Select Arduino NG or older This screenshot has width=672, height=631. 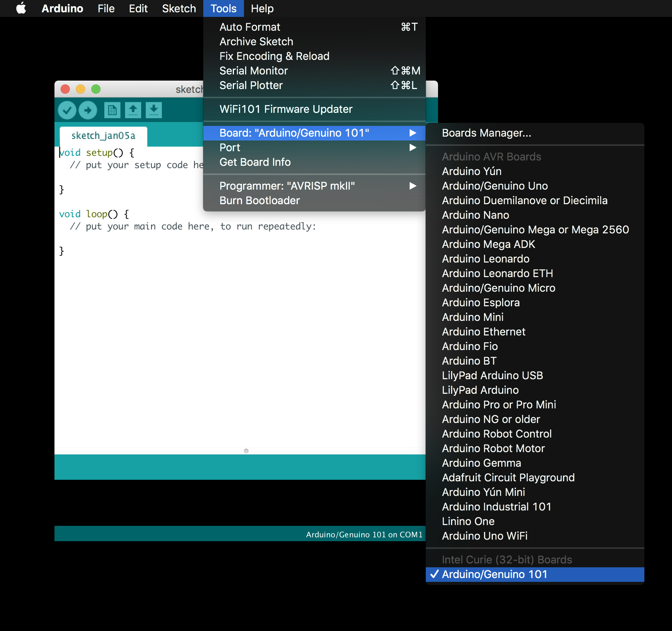pos(535,420)
